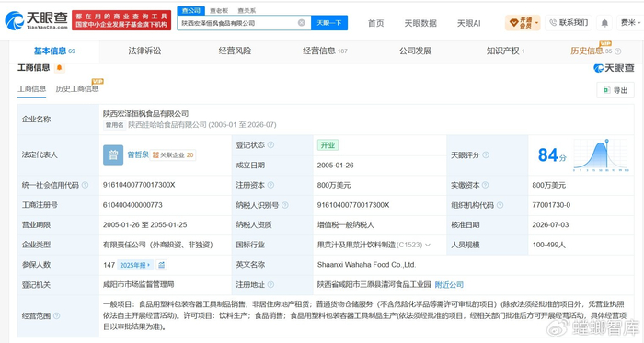Viewport: 644px width, 343px height.
Task: Click help icon next to 天眼评分
Action: click(486, 155)
